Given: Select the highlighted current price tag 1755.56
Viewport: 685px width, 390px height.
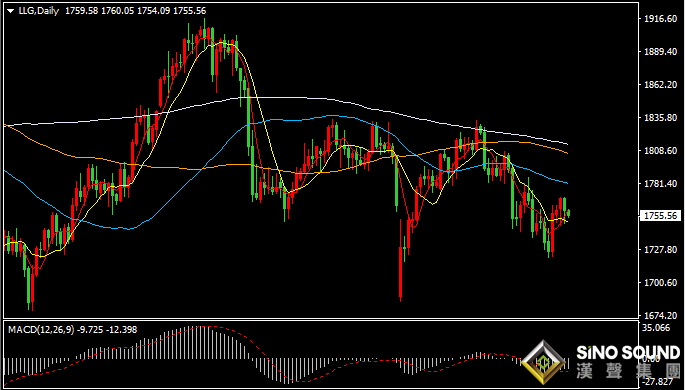Looking at the screenshot, I should click(661, 216).
